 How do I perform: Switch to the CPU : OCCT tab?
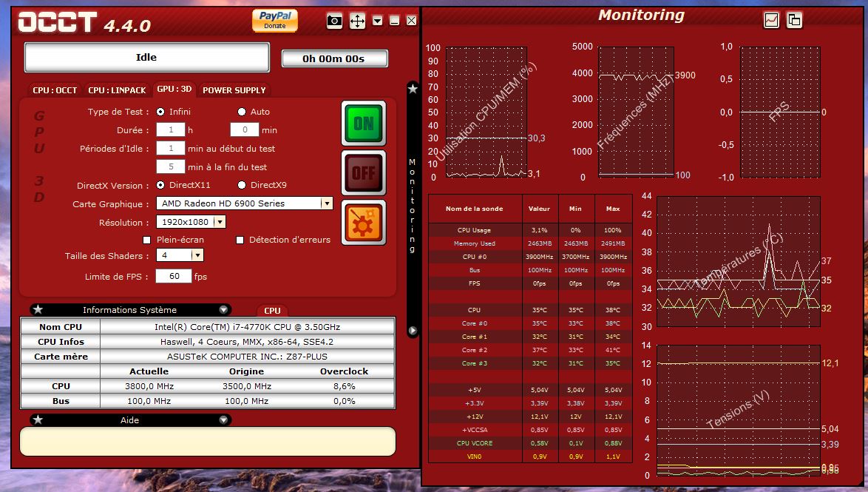point(55,90)
